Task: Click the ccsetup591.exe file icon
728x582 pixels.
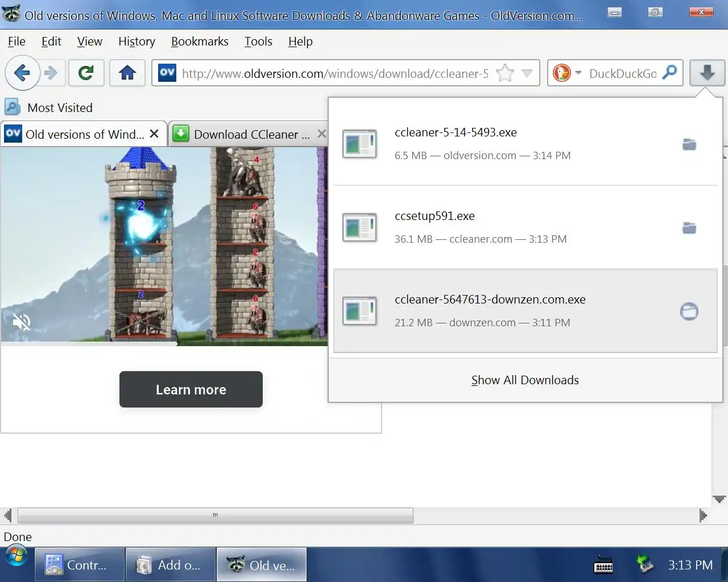Action: (359, 227)
